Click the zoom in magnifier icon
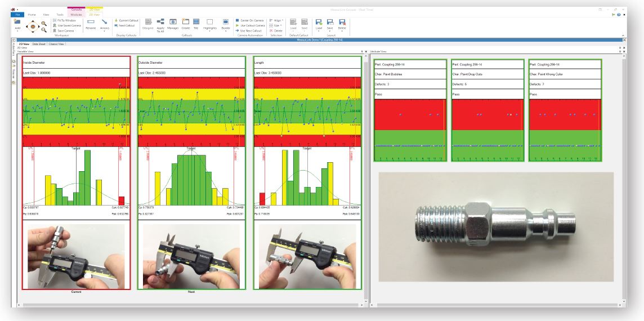 pyautogui.click(x=43, y=22)
